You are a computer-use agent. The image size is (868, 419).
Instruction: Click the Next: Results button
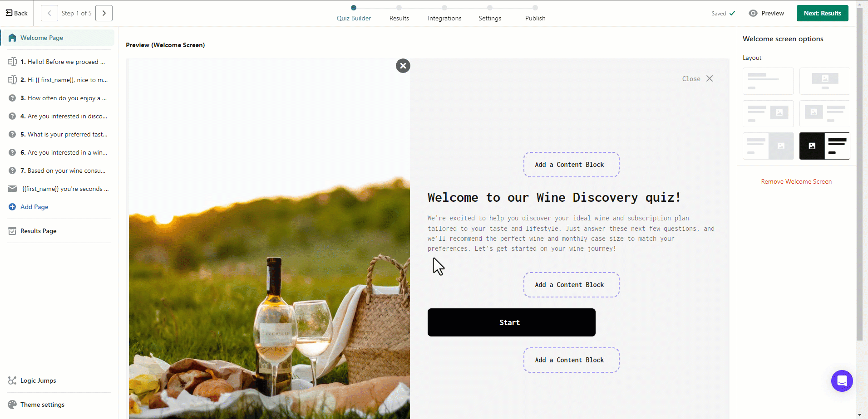[x=822, y=13]
